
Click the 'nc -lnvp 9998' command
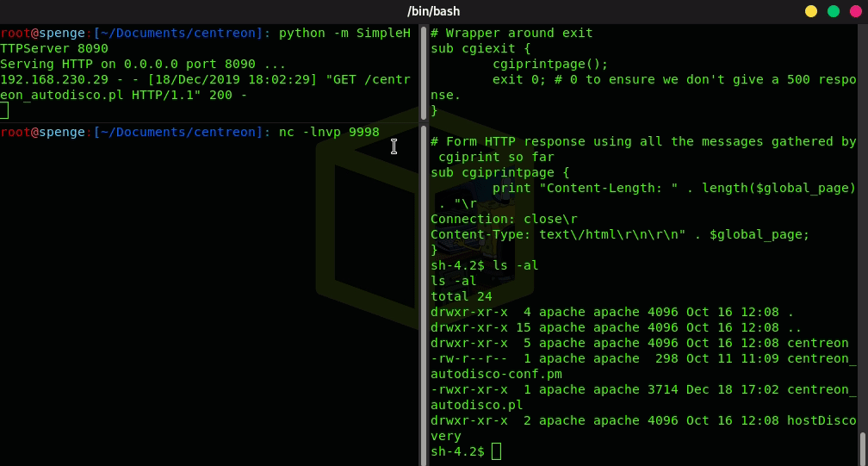329,133
